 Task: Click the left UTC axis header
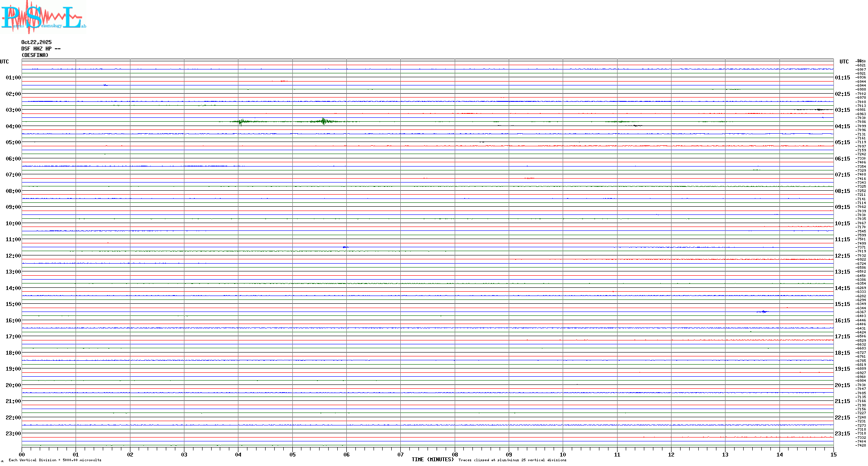(x=4, y=62)
